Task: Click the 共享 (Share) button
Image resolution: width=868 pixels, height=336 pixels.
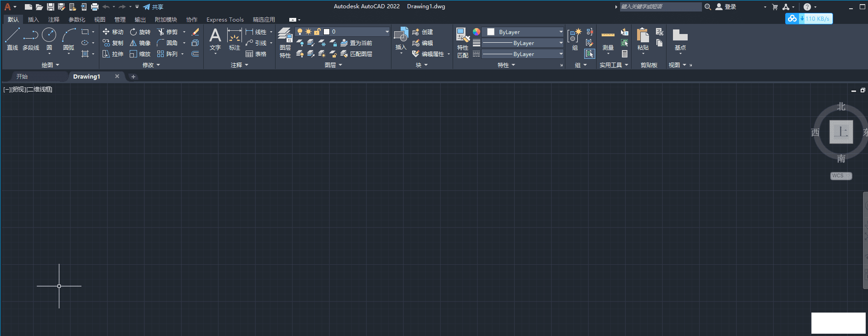Action: coord(154,7)
